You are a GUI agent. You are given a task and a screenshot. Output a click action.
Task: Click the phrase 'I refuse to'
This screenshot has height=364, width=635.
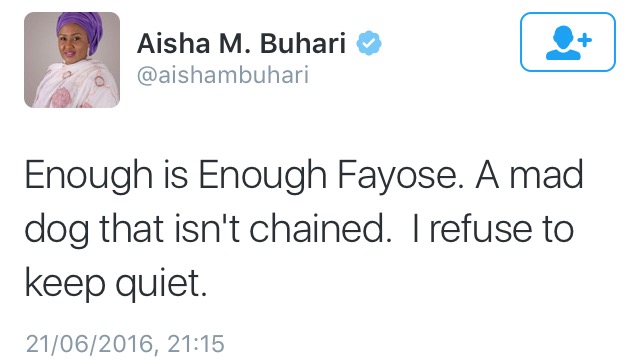492,230
